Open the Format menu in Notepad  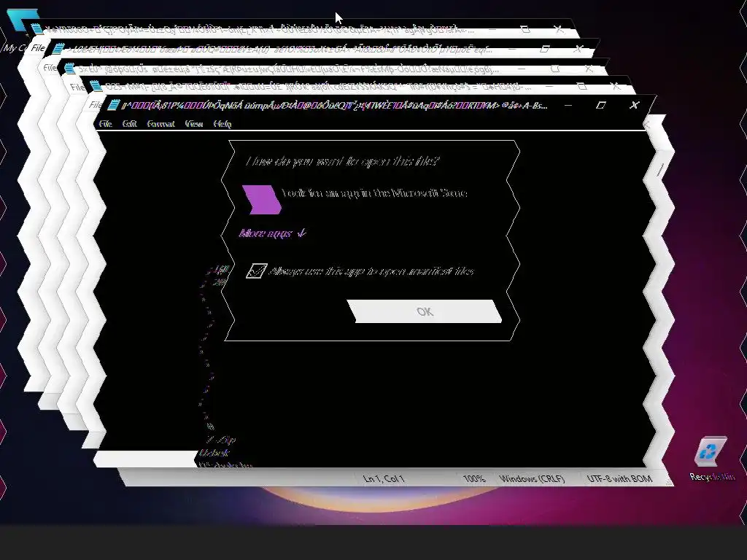point(161,124)
